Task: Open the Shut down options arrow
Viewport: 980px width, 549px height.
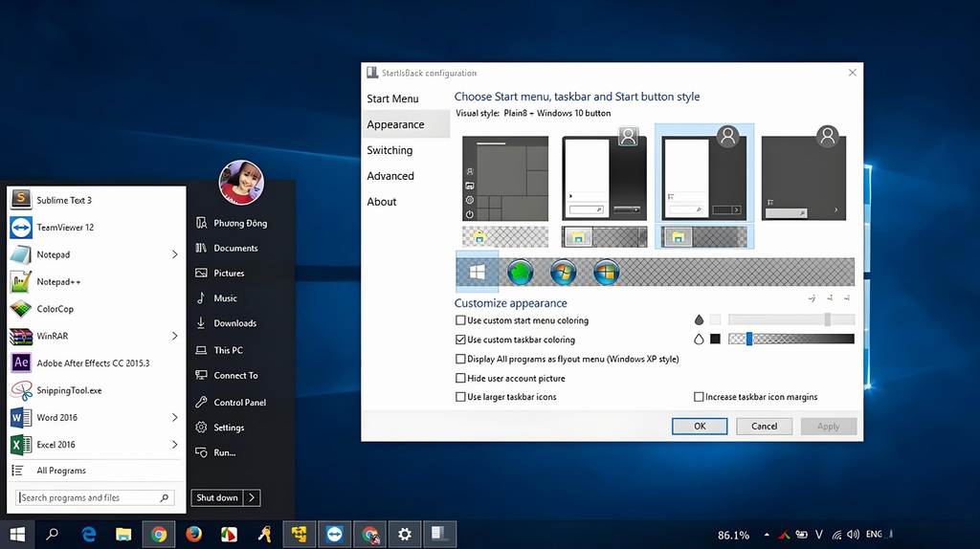Action: tap(251, 497)
